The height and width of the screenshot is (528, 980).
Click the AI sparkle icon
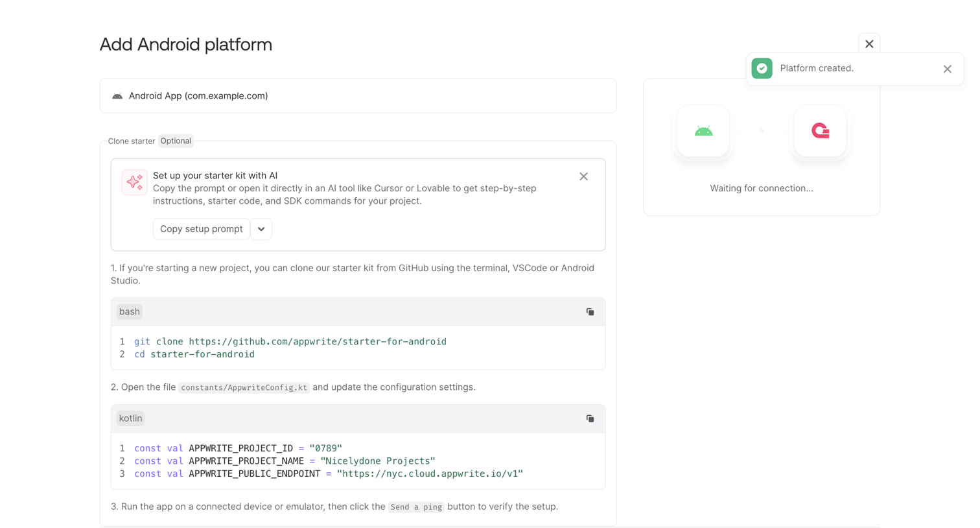135,182
